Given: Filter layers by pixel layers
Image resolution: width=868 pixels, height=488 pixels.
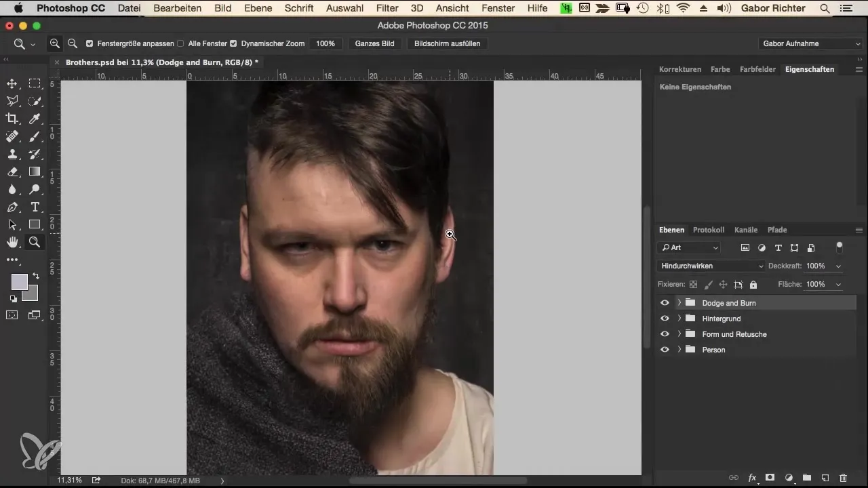Looking at the screenshot, I should 745,248.
